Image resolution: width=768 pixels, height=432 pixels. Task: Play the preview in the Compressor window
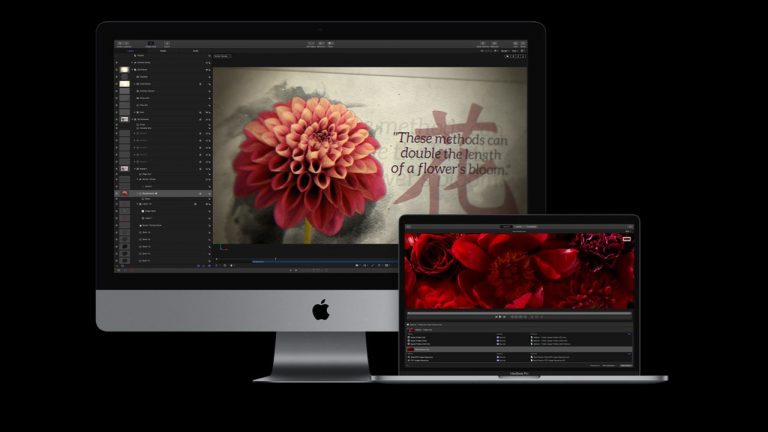[x=500, y=317]
